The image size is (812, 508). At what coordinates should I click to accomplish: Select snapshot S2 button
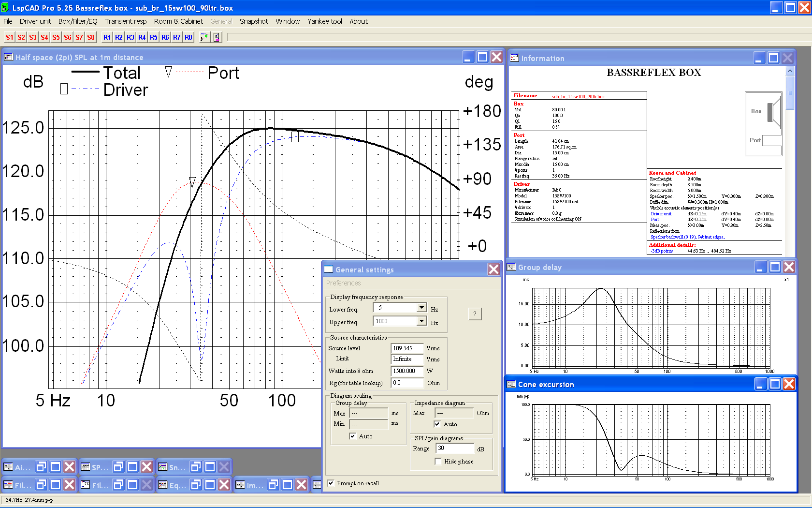coord(21,37)
